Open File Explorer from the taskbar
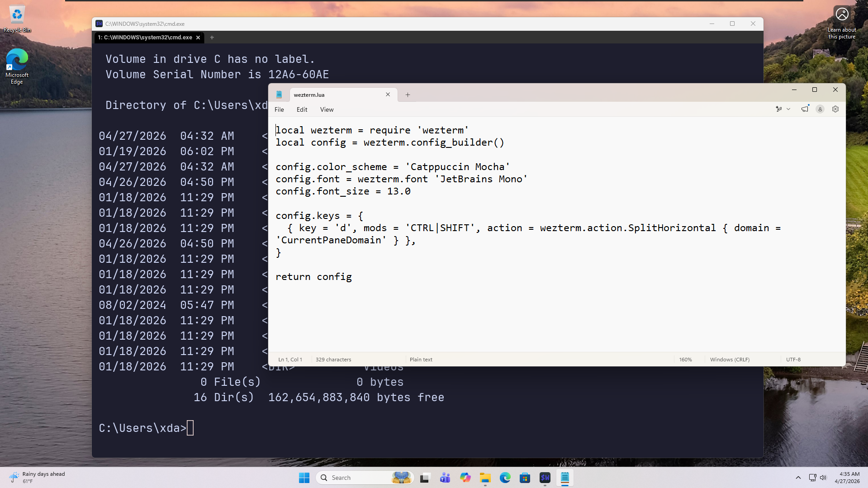868x488 pixels. [485, 478]
